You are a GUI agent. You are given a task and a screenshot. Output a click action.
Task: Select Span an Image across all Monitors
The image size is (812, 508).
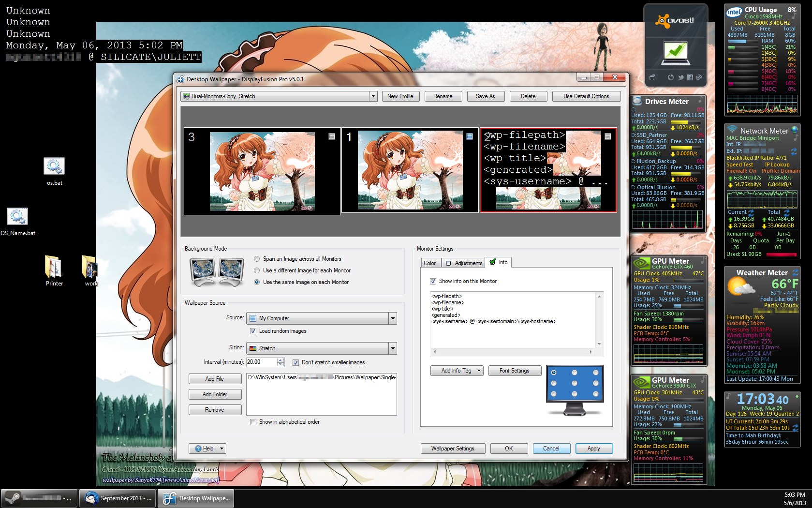(x=257, y=259)
